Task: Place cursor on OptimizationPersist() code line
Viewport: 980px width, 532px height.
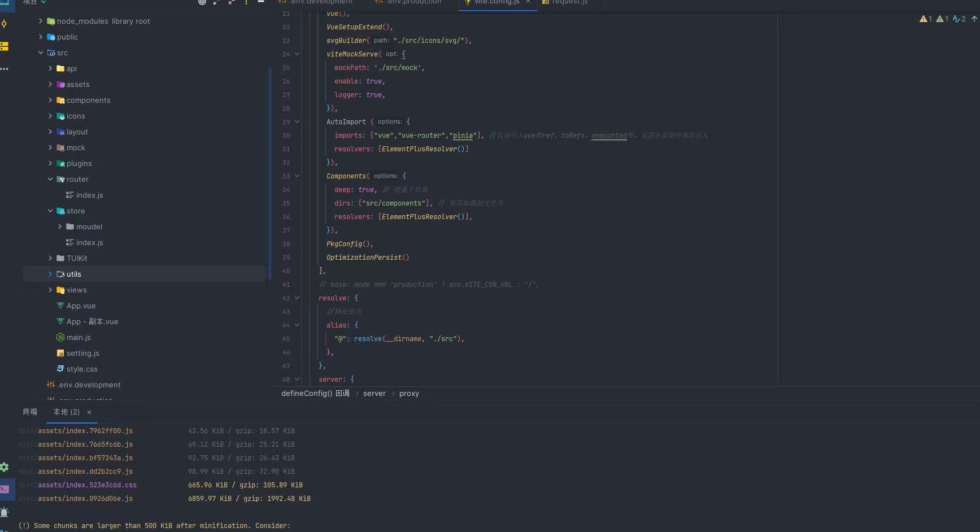Action: click(368, 258)
